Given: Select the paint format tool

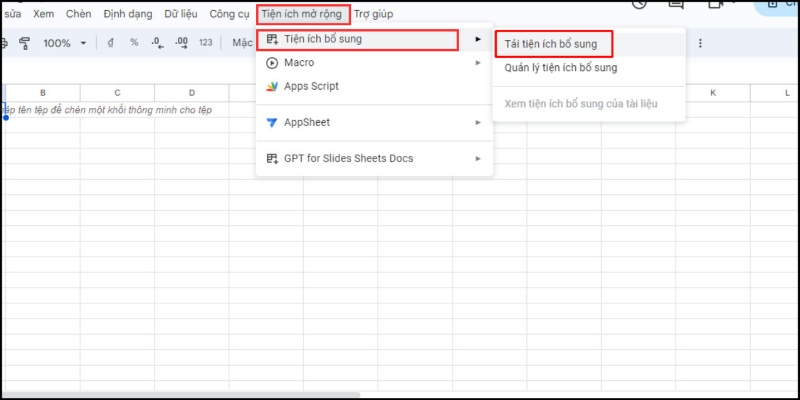Looking at the screenshot, I should pyautogui.click(x=24, y=43).
